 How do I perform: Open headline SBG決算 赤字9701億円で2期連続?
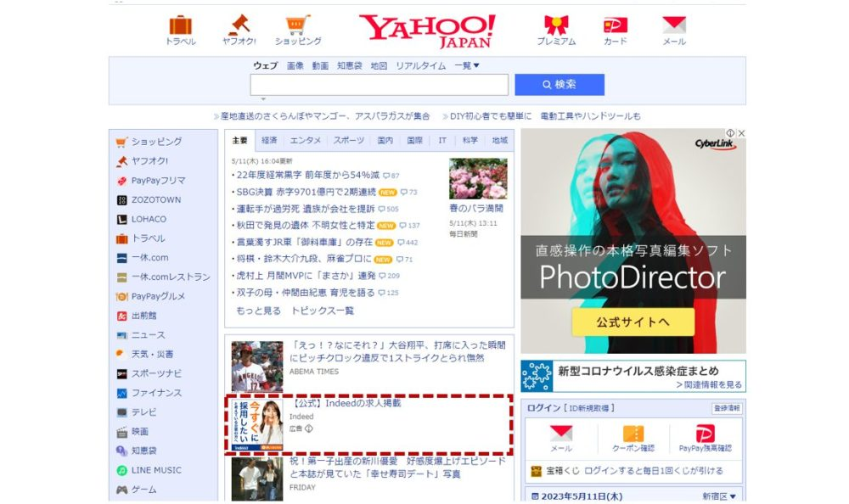pos(306,192)
